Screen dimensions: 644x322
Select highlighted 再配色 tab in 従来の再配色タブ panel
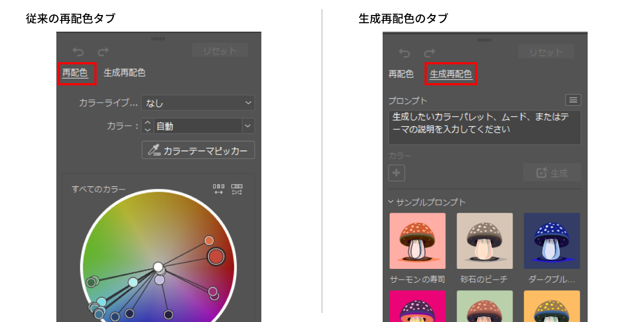click(x=75, y=73)
